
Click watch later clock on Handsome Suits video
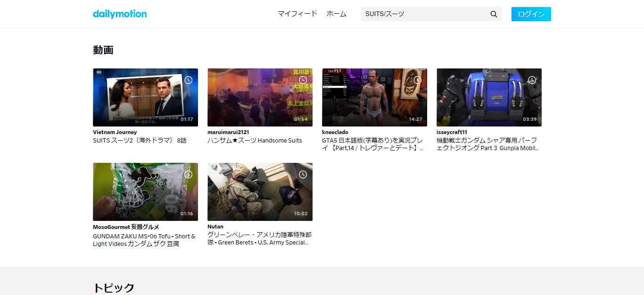click(x=303, y=80)
